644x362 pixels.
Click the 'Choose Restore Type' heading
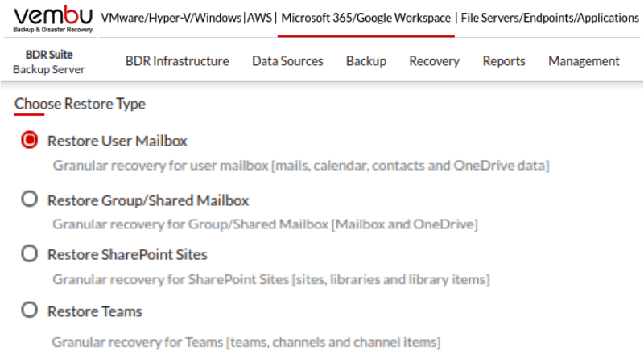80,104
